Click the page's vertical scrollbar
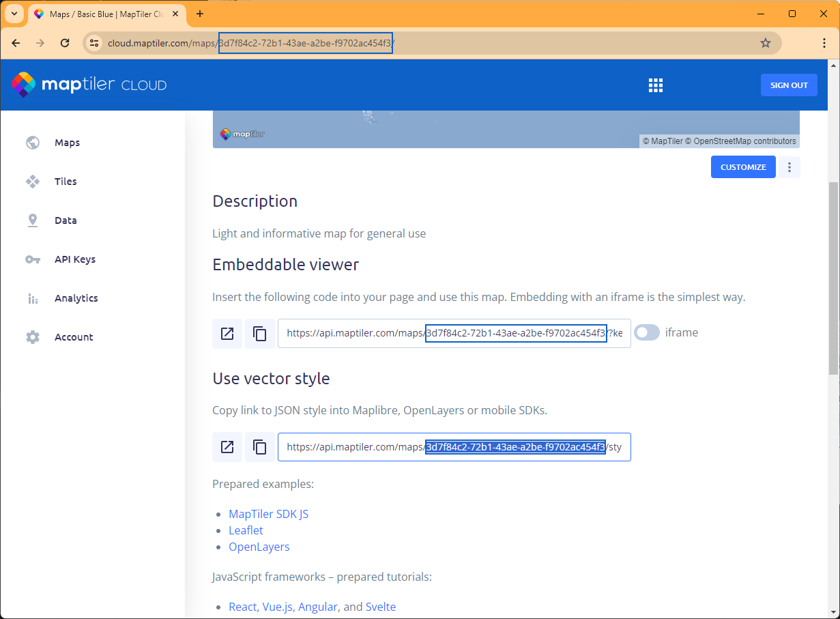The height and width of the screenshot is (619, 840). coord(833,278)
